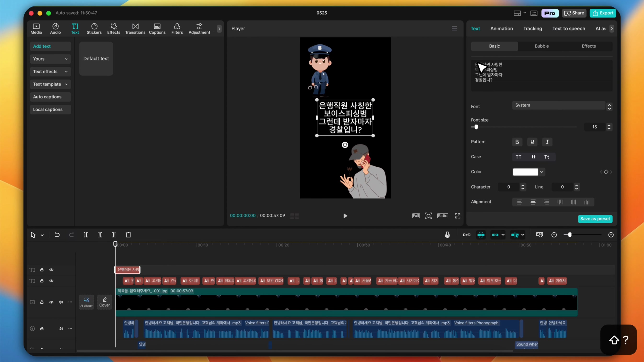Select the Bubble sub-tab
The image size is (644, 362).
542,46
